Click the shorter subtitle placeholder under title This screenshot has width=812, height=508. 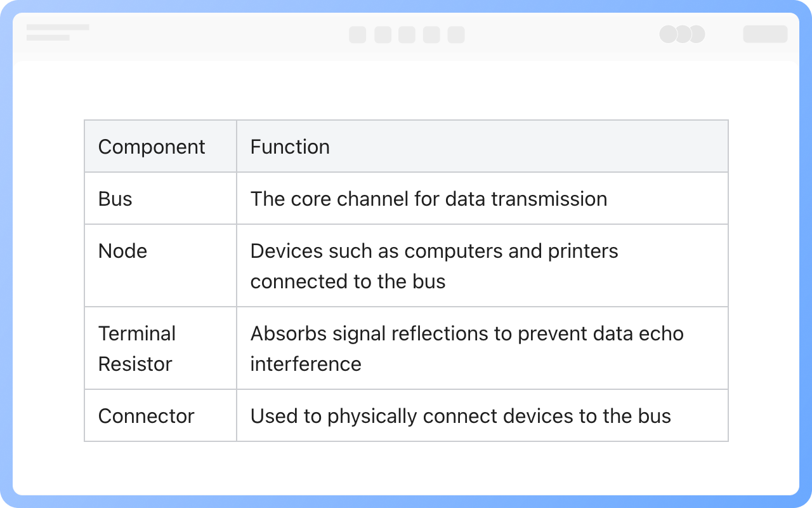(x=48, y=38)
